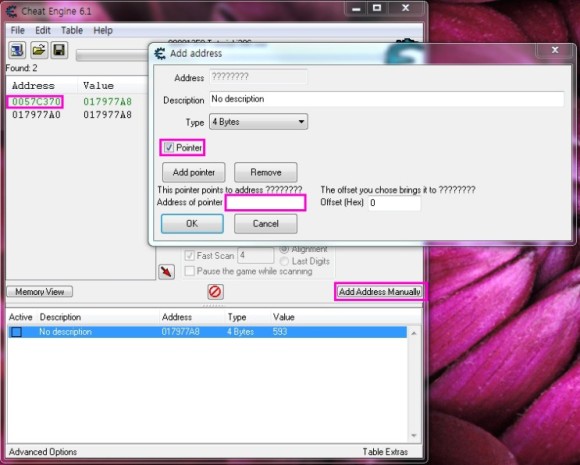Screen dimensions: 580x465
Task: Click the Cancel button
Action: 266,223
